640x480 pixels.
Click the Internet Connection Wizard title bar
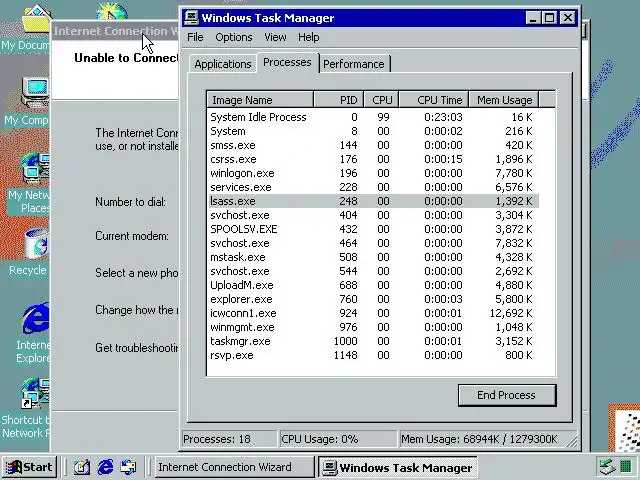click(115, 31)
